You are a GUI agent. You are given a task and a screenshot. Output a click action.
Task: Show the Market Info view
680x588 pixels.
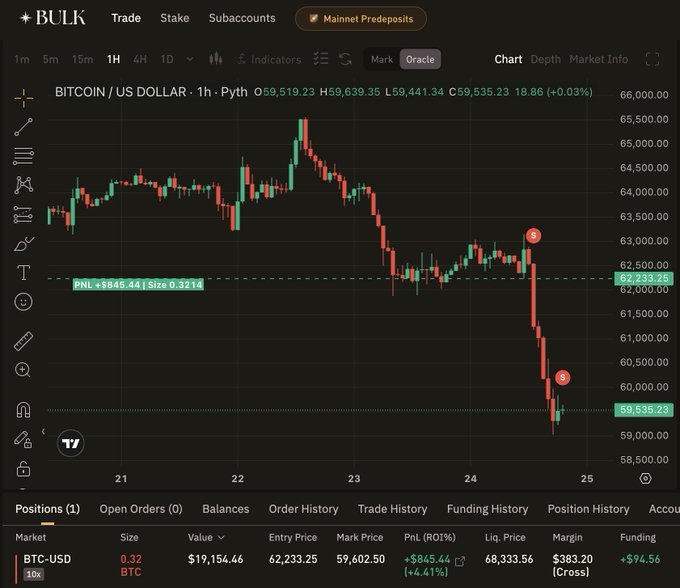point(598,59)
